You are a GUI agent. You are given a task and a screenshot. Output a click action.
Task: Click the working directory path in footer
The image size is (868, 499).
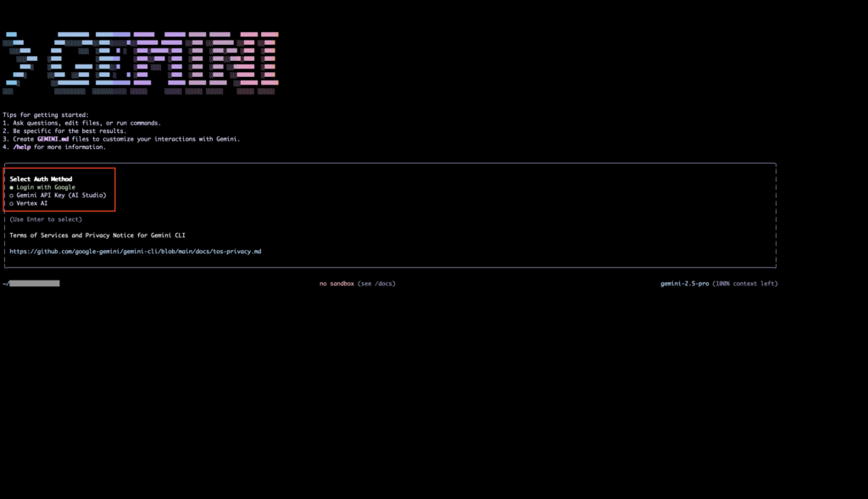click(x=31, y=283)
